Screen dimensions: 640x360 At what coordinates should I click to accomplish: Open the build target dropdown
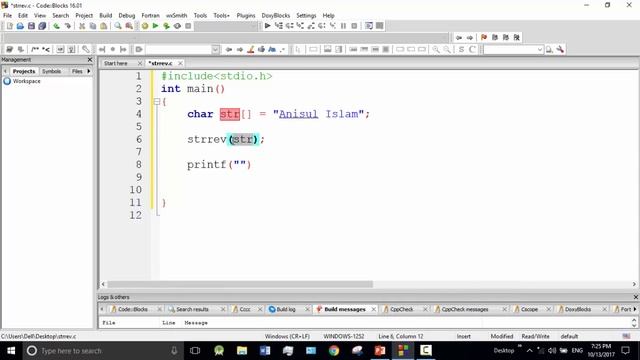click(x=226, y=26)
